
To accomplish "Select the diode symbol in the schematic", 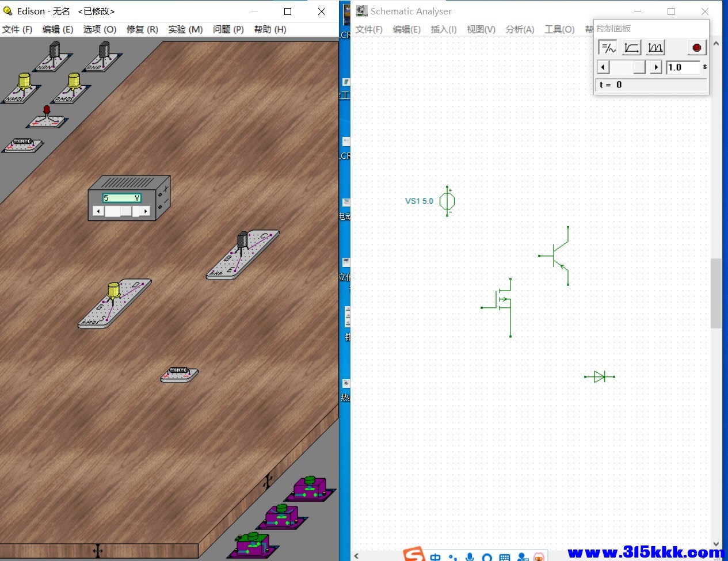I will pos(600,377).
